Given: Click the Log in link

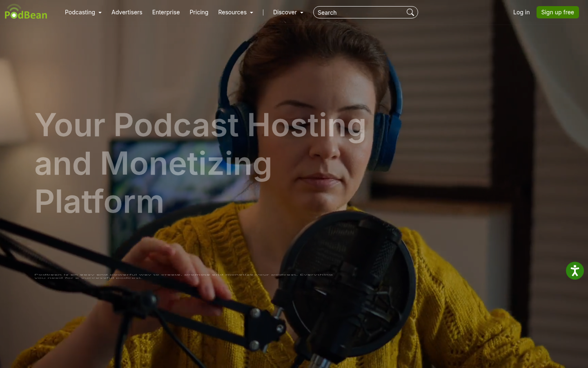Looking at the screenshot, I should pyautogui.click(x=521, y=12).
